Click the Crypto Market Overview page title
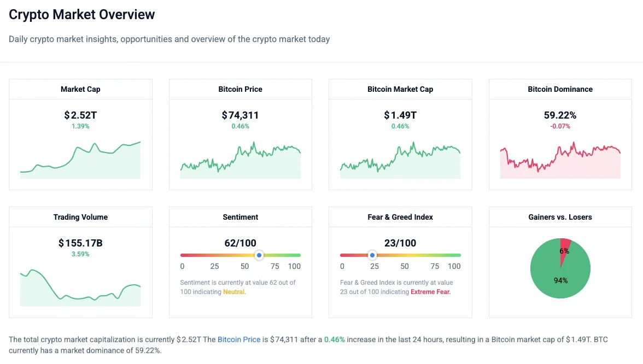This screenshot has height=364, width=643. click(82, 15)
